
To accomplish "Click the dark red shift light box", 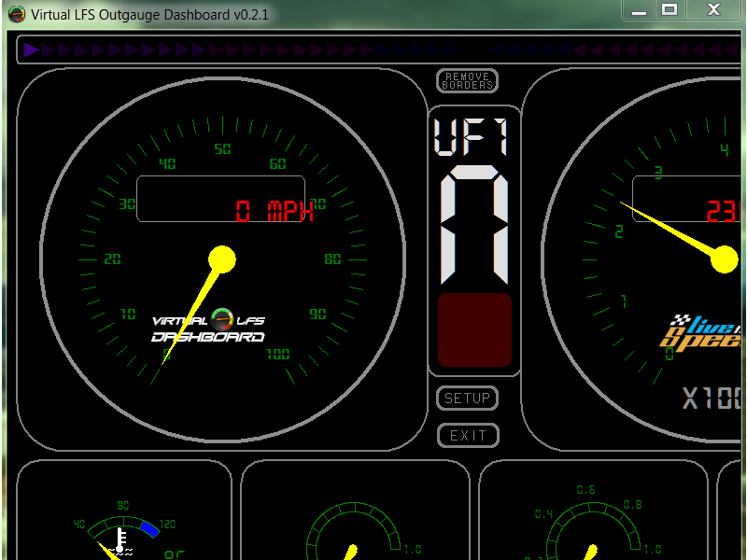I will pyautogui.click(x=474, y=330).
